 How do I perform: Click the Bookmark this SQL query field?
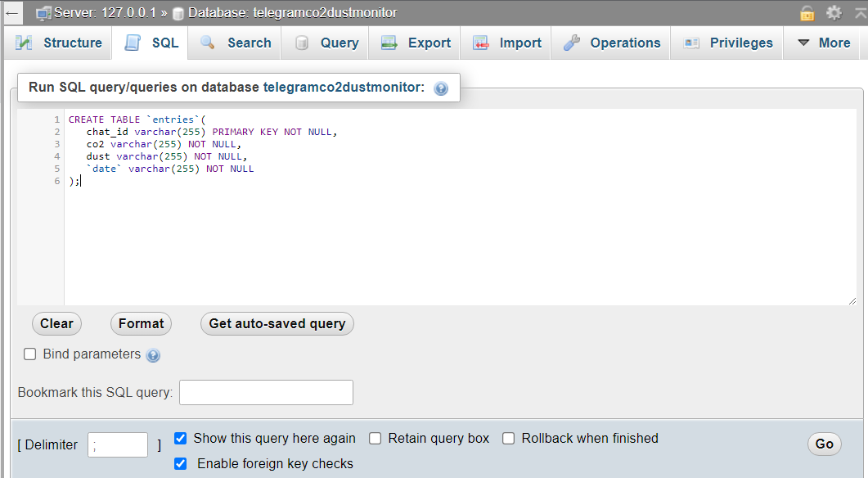266,392
